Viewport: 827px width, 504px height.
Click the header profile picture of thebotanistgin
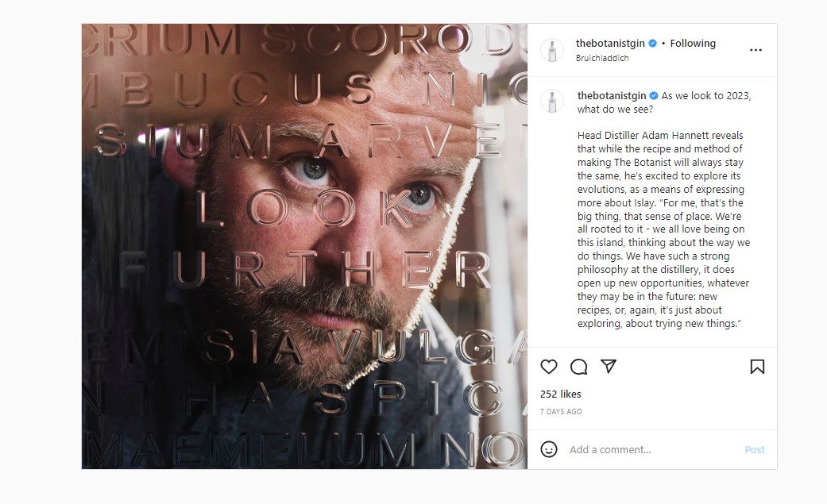[552, 51]
